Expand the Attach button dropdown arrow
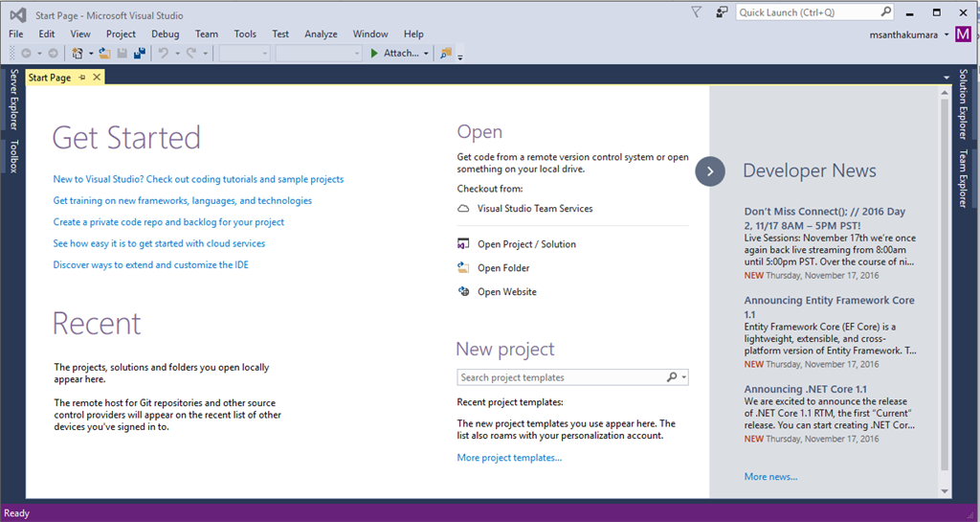 click(x=426, y=54)
